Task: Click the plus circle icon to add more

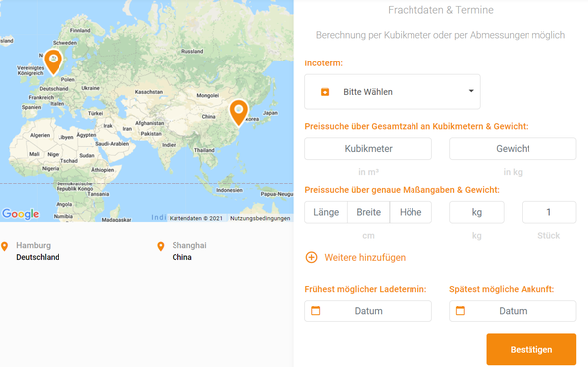Action: tap(312, 258)
